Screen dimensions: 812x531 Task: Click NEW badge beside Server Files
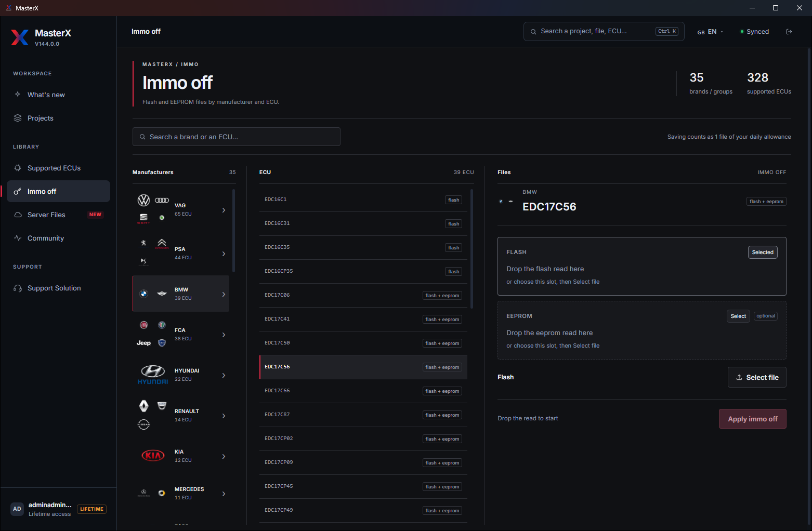(x=95, y=215)
